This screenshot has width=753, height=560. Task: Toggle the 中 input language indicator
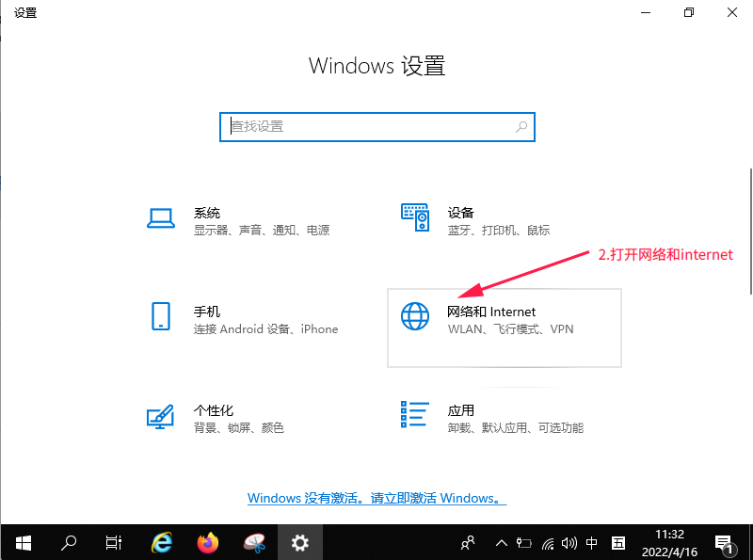(592, 542)
